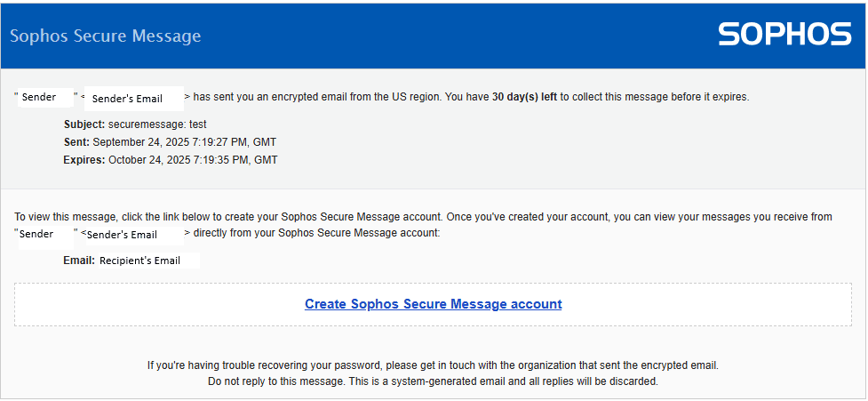Click the Sophos logo in the header

coord(784,35)
